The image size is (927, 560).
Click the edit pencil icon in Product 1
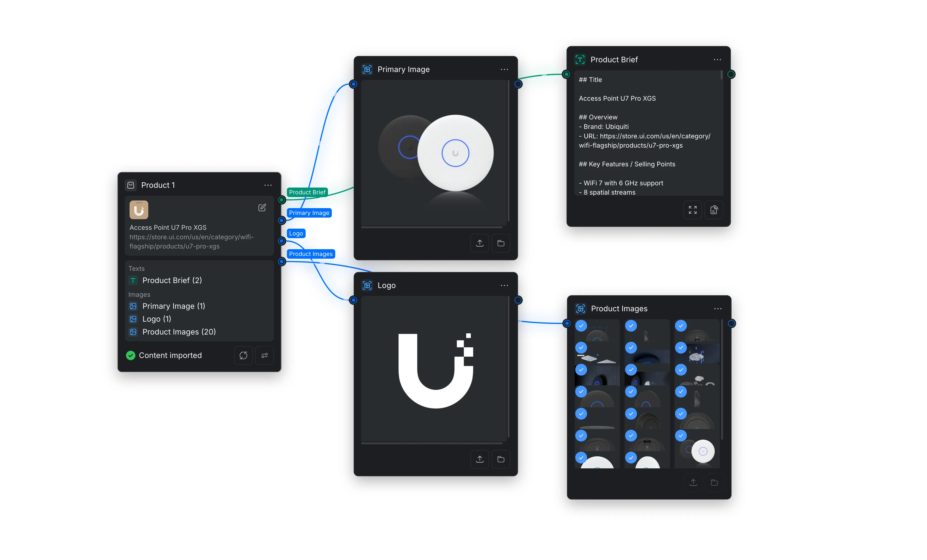(x=262, y=208)
